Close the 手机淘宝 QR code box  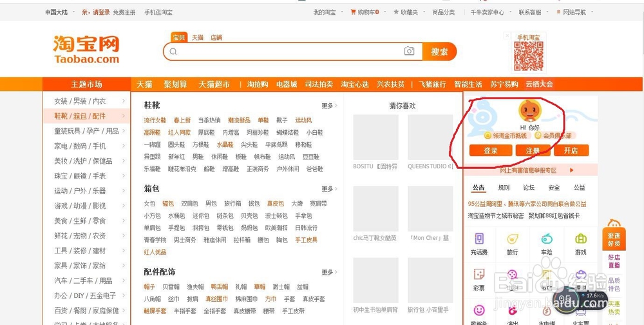507,36
